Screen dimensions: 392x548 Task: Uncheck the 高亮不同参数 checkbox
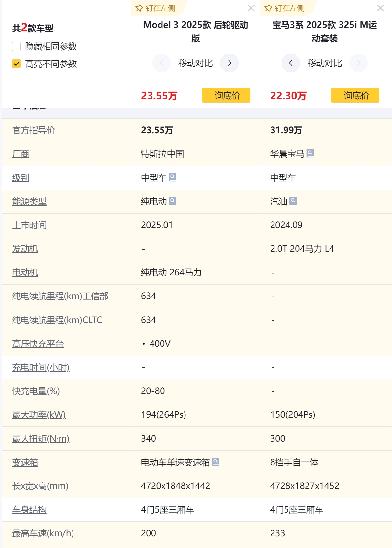pos(17,64)
